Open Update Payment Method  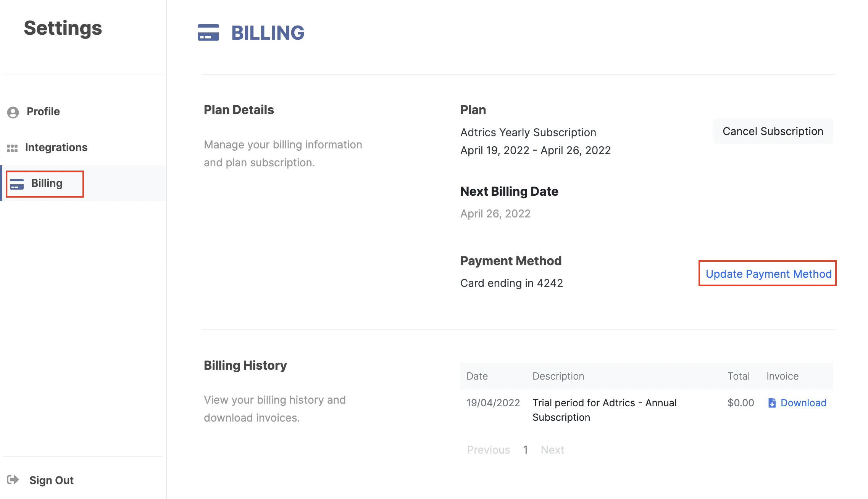[x=768, y=274]
